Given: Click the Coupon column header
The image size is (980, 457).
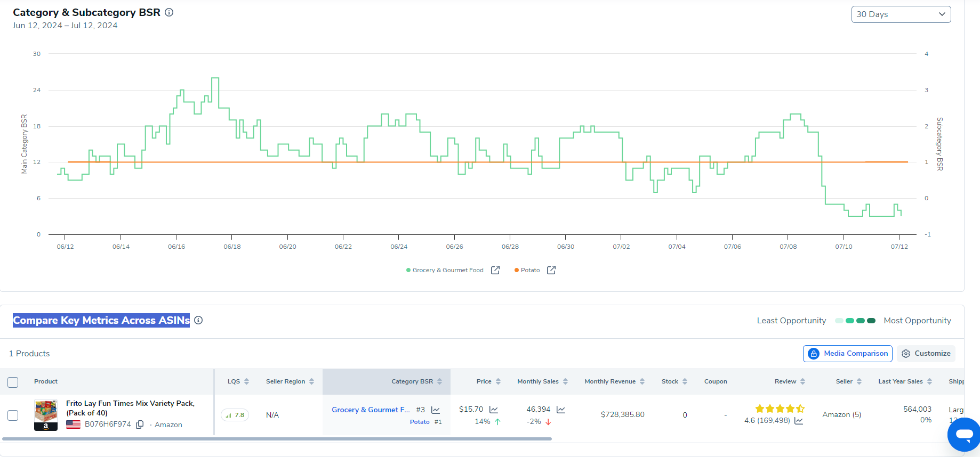Looking at the screenshot, I should (x=716, y=381).
